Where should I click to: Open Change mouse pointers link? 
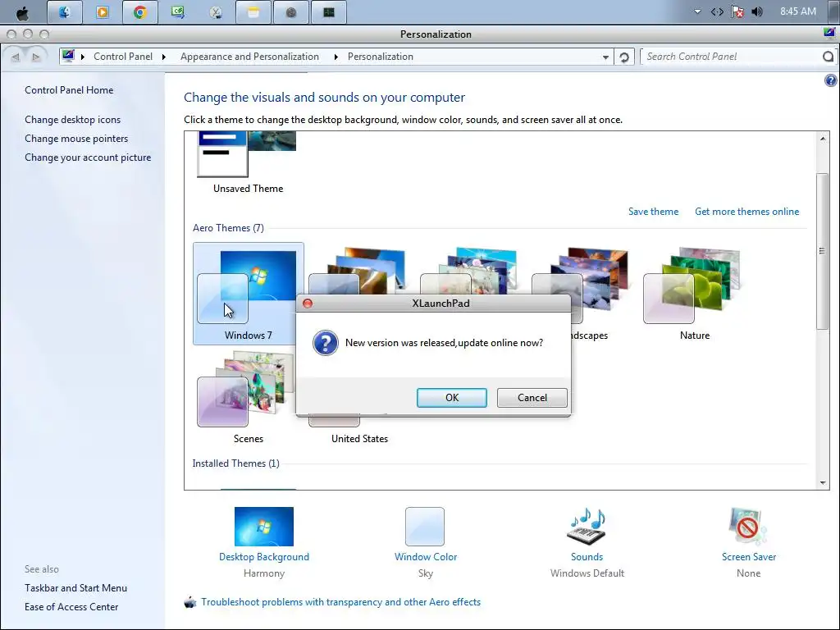tap(76, 138)
